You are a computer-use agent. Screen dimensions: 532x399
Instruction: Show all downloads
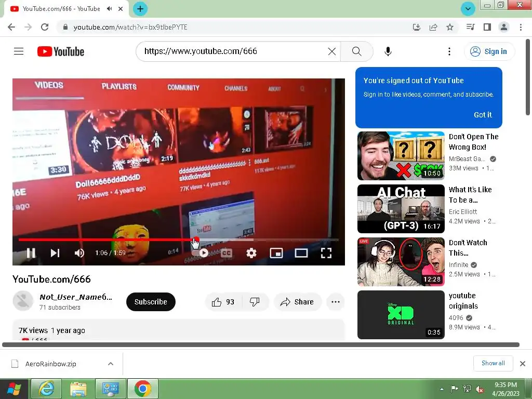493,363
